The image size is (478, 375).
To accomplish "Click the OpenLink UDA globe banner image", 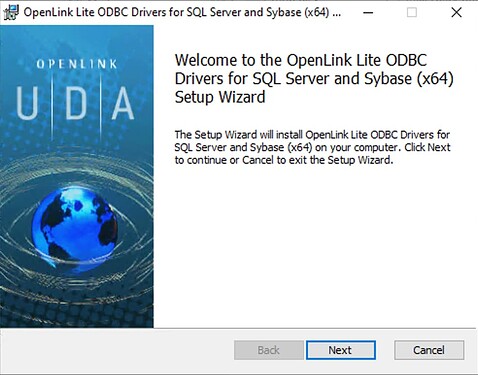I will tap(77, 176).
